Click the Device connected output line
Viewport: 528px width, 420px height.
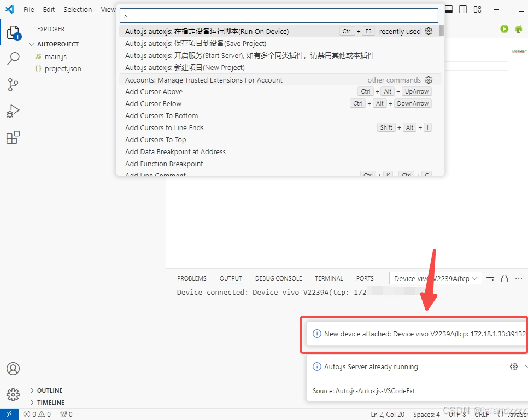point(272,293)
